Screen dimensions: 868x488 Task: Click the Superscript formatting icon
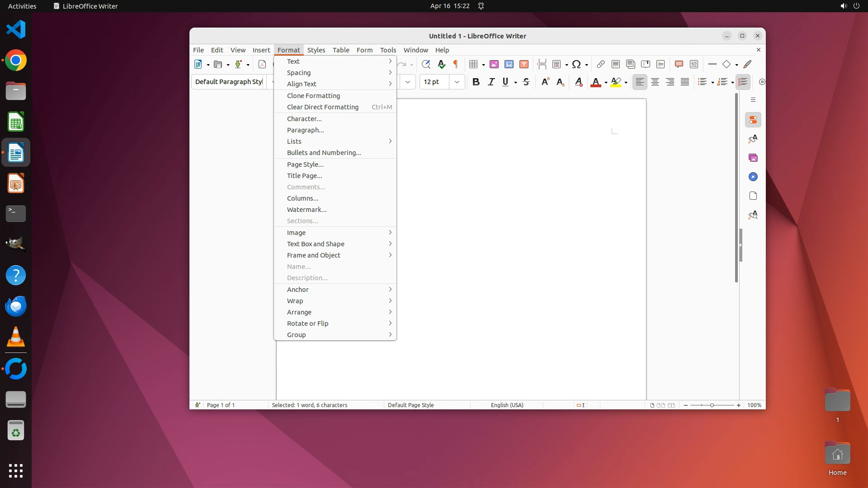pyautogui.click(x=545, y=82)
